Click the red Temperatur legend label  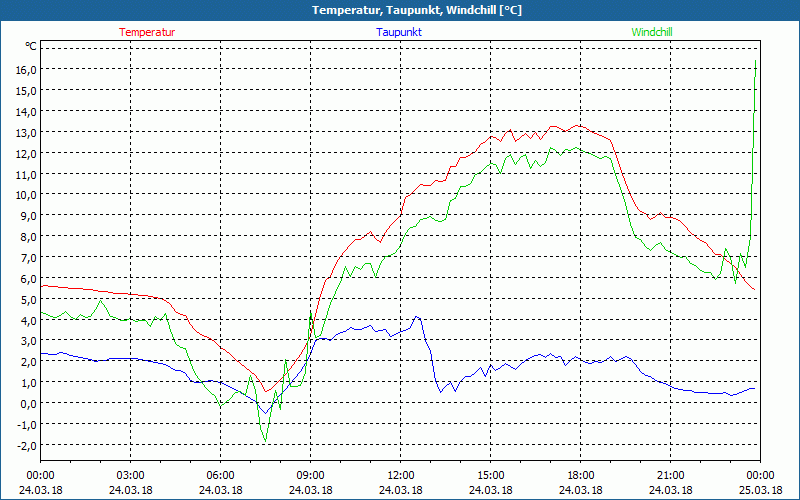pos(147,32)
